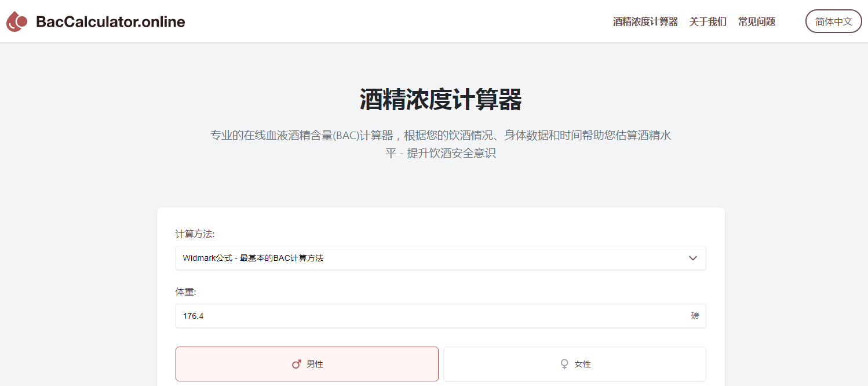Focus the 体重 input field showing 176.4

429,316
